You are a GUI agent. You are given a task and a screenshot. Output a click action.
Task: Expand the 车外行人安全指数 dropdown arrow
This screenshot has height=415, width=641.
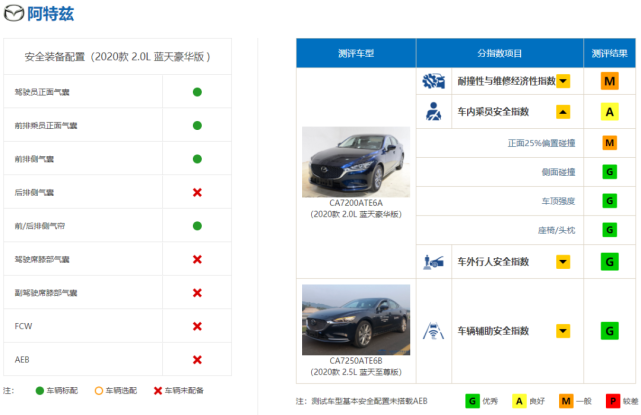(563, 262)
